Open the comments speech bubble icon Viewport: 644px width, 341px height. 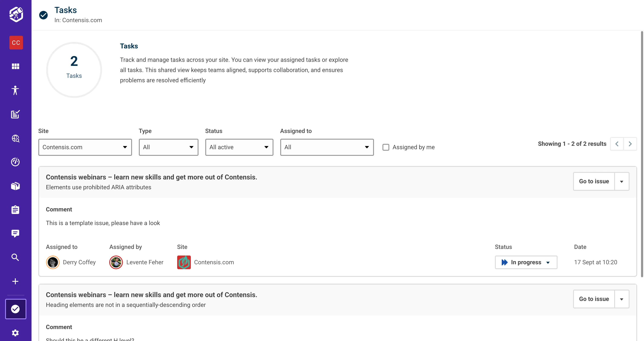[x=16, y=233]
